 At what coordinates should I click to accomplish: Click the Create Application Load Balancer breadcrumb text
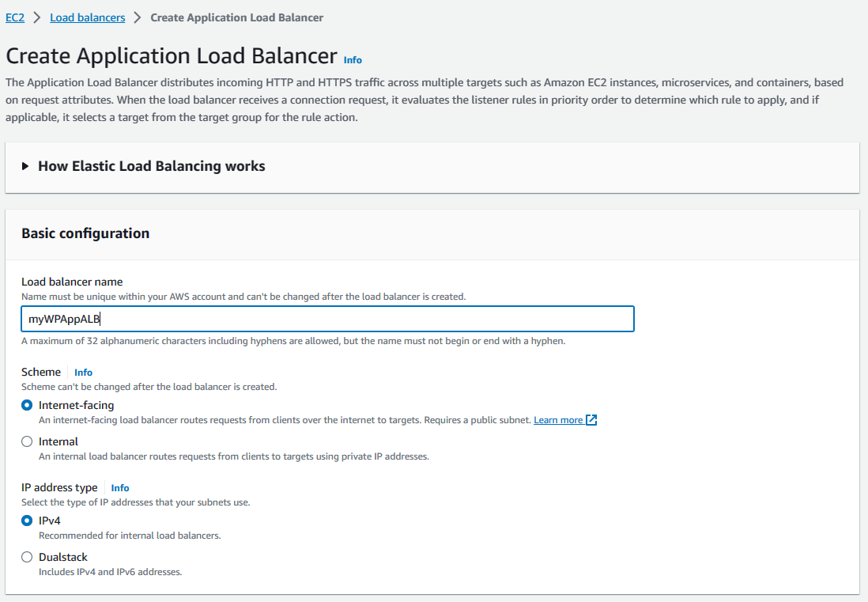[x=237, y=17]
